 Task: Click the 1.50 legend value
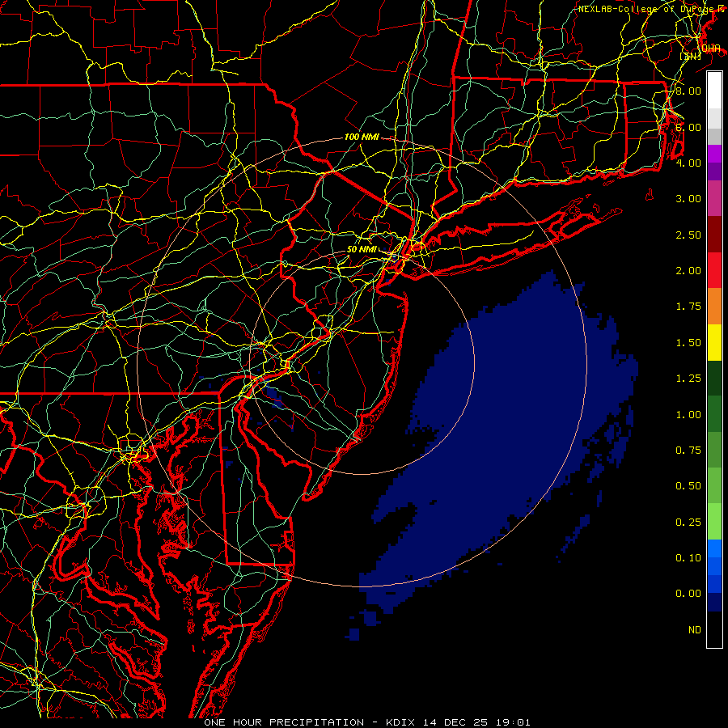688,343
